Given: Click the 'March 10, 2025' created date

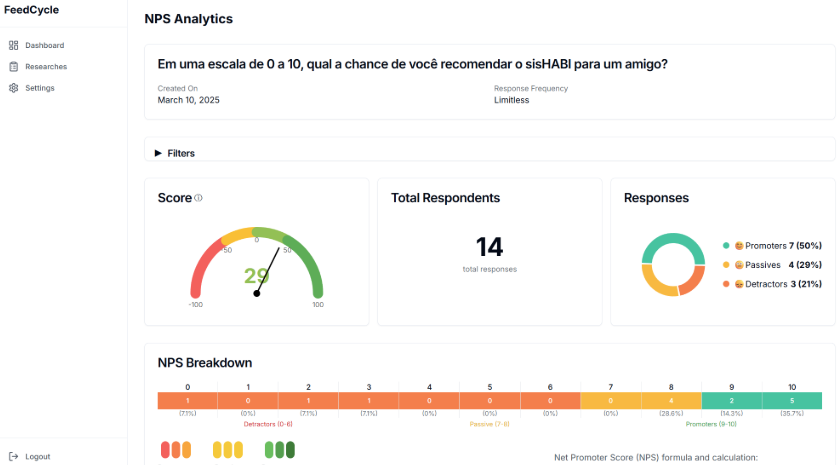Looking at the screenshot, I should pos(188,100).
